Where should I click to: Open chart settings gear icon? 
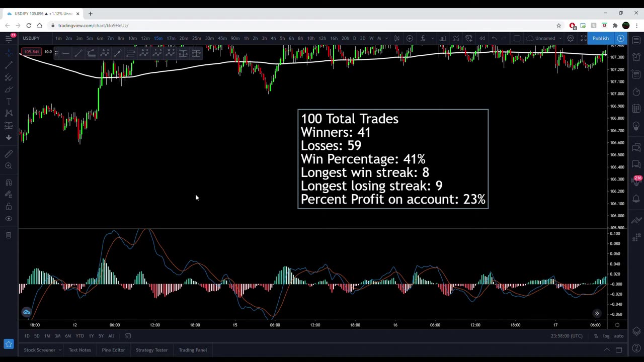(571, 38)
